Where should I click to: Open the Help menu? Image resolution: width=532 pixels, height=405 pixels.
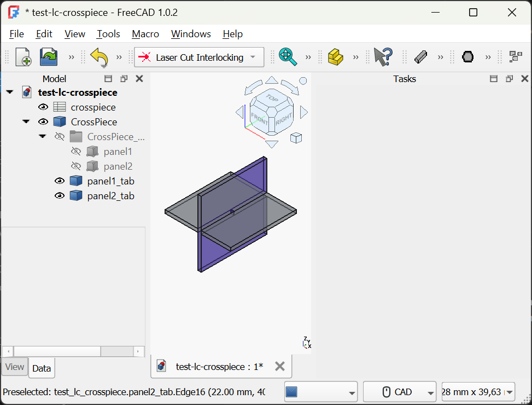click(233, 34)
